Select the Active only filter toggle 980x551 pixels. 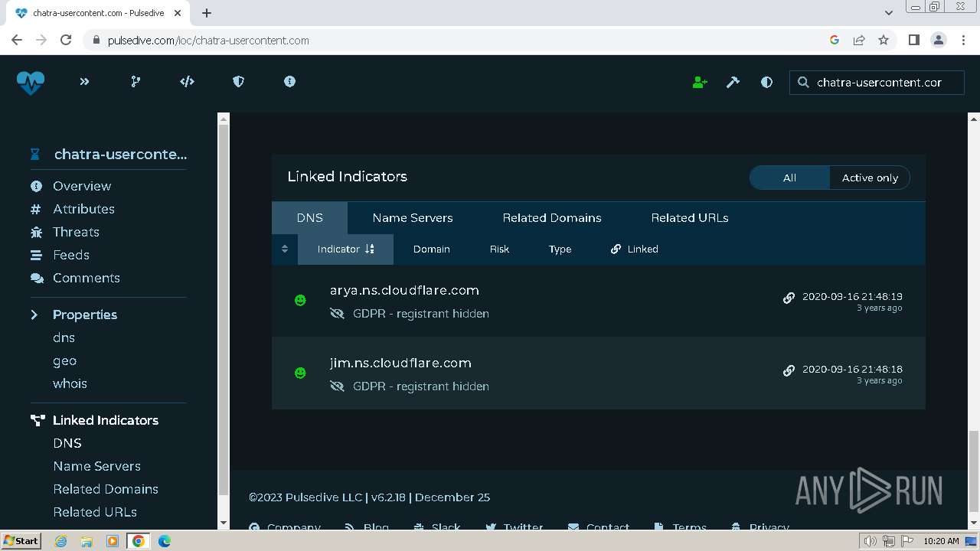pos(870,178)
